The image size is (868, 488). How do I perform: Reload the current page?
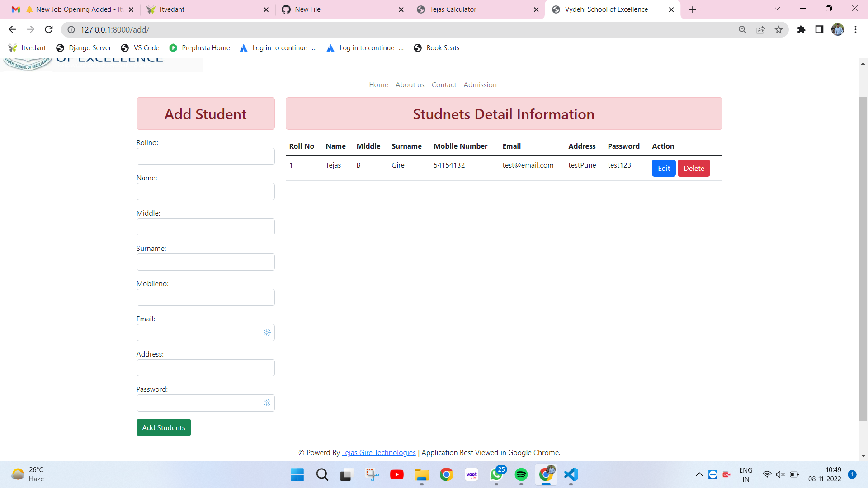pos(49,29)
